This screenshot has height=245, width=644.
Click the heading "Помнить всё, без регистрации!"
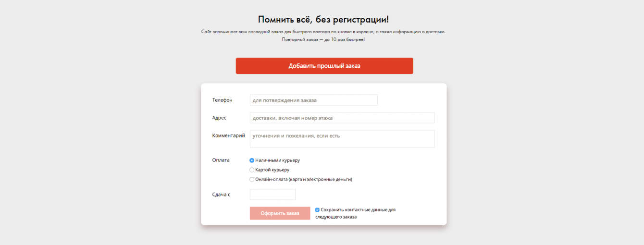coord(323,19)
